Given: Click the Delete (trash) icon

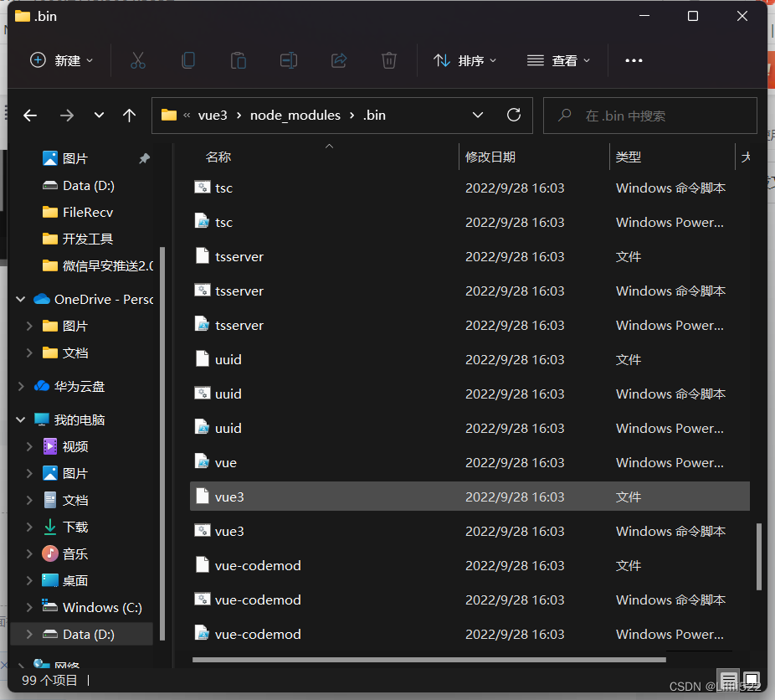Looking at the screenshot, I should tap(388, 59).
